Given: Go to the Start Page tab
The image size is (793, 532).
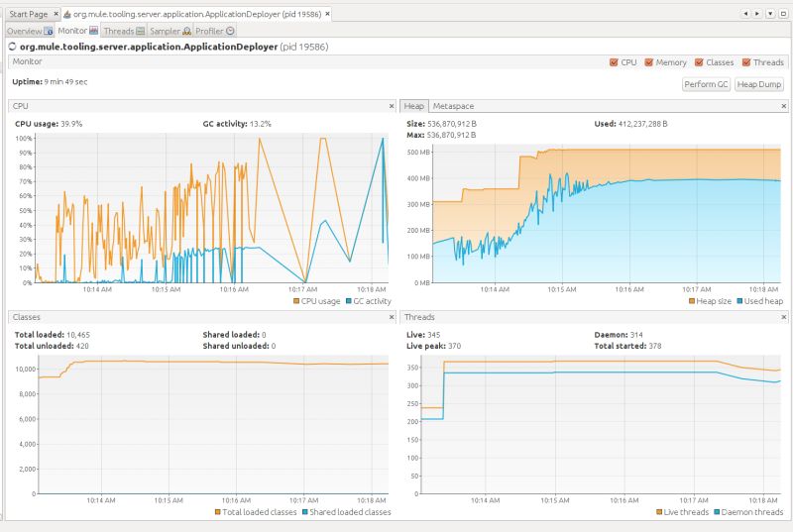Looking at the screenshot, I should point(29,14).
